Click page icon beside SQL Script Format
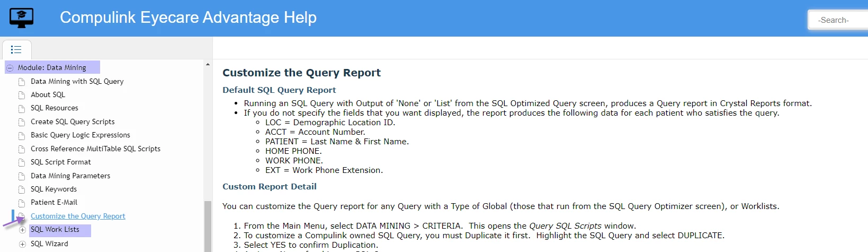Image resolution: width=868 pixels, height=252 pixels. coord(22,162)
